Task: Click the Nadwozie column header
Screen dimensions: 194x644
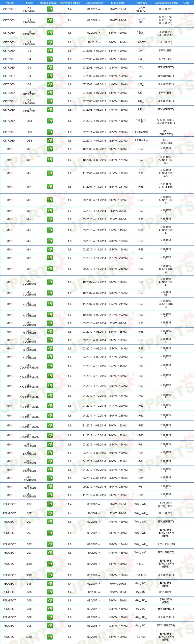Action: pyautogui.click(x=141, y=3)
